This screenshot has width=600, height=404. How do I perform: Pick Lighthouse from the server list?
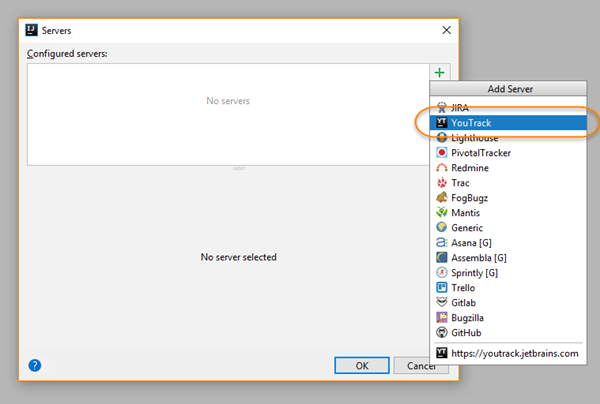click(508, 137)
